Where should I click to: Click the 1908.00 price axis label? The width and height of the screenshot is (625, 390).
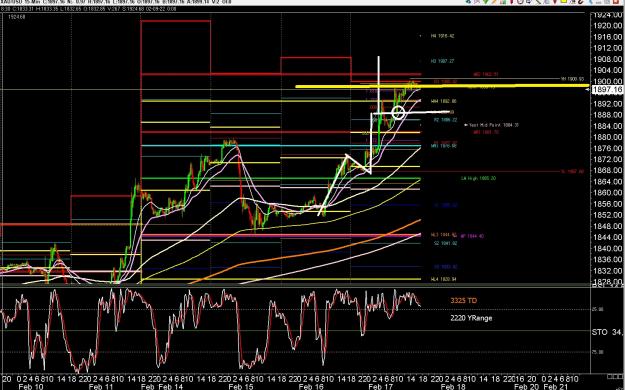pos(607,59)
